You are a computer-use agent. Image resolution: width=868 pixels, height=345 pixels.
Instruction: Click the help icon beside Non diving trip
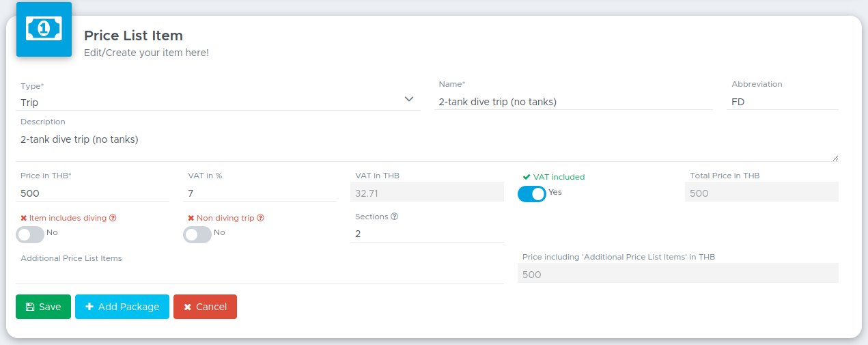pyautogui.click(x=260, y=218)
